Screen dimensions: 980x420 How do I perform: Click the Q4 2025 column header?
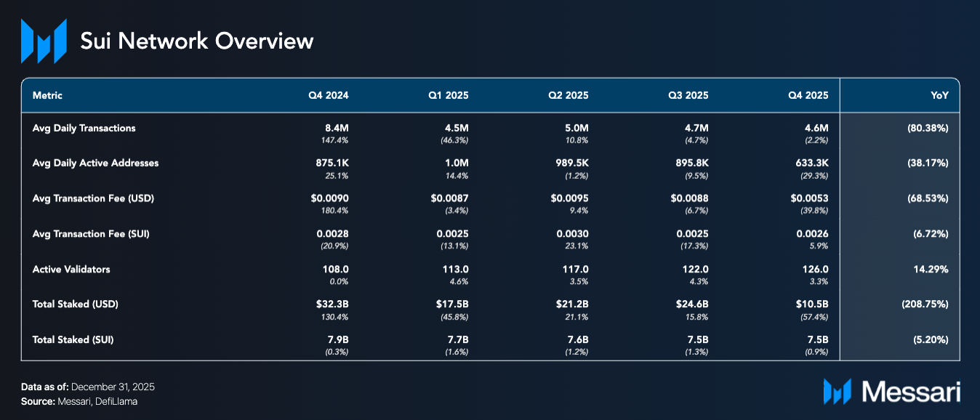(808, 95)
